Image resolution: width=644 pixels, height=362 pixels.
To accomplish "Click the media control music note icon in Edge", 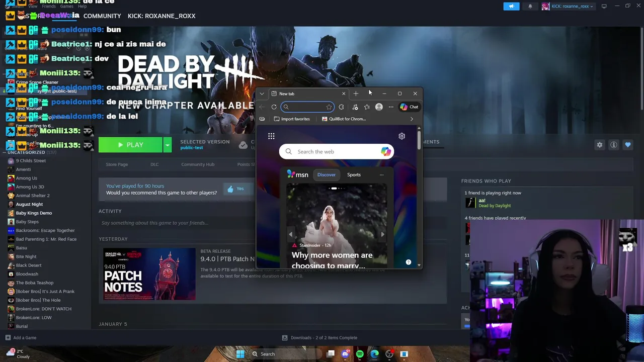I will [355, 107].
